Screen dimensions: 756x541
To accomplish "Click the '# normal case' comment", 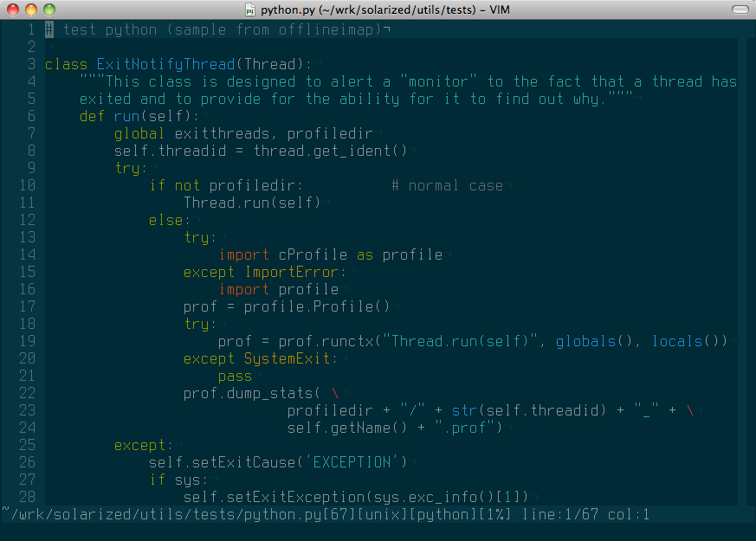I will 447,185.
